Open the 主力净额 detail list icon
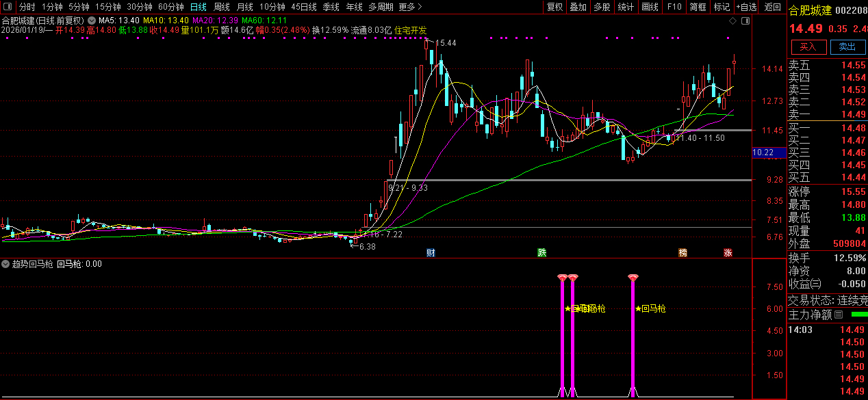868x400 pixels. point(839,315)
